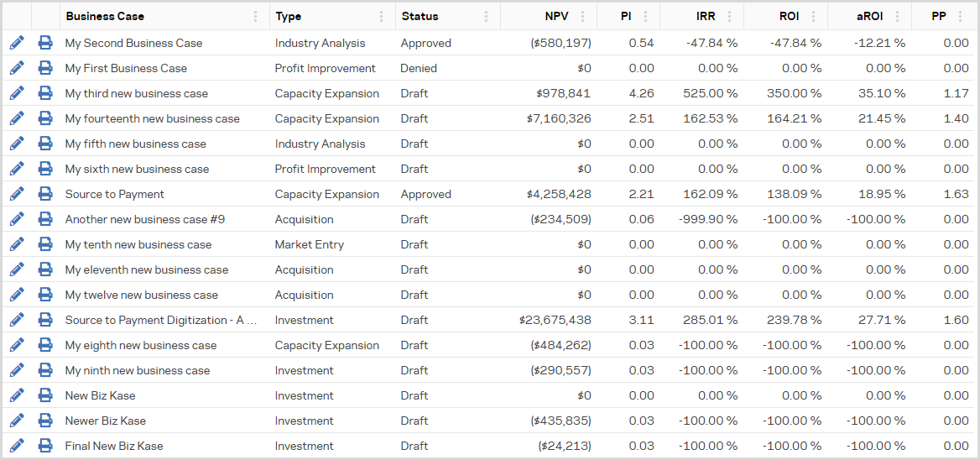This screenshot has width=980, height=460.
Task: Click the Denied status cell
Action: [x=419, y=68]
